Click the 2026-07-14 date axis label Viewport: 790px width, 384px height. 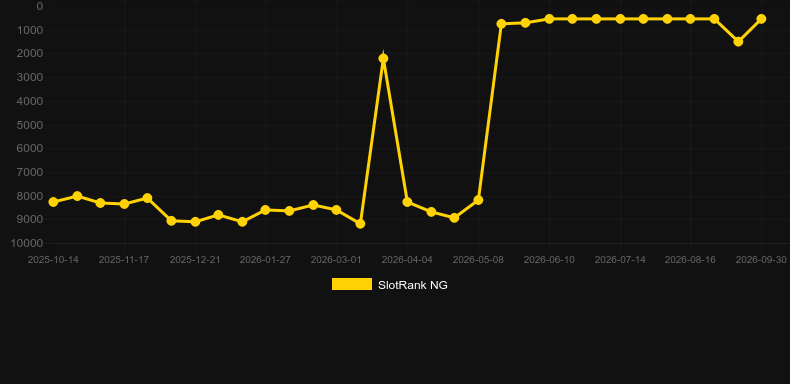point(620,260)
